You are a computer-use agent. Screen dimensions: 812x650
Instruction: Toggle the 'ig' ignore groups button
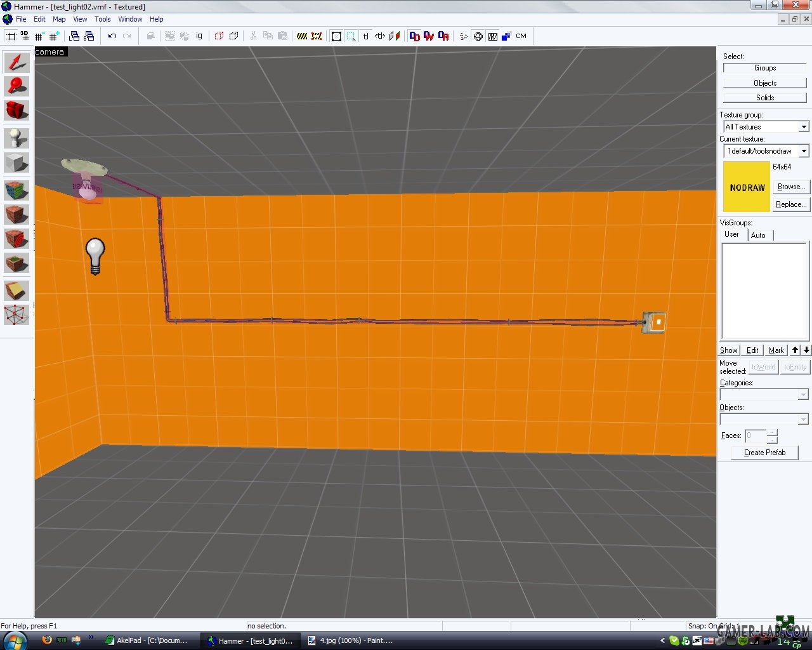point(199,36)
